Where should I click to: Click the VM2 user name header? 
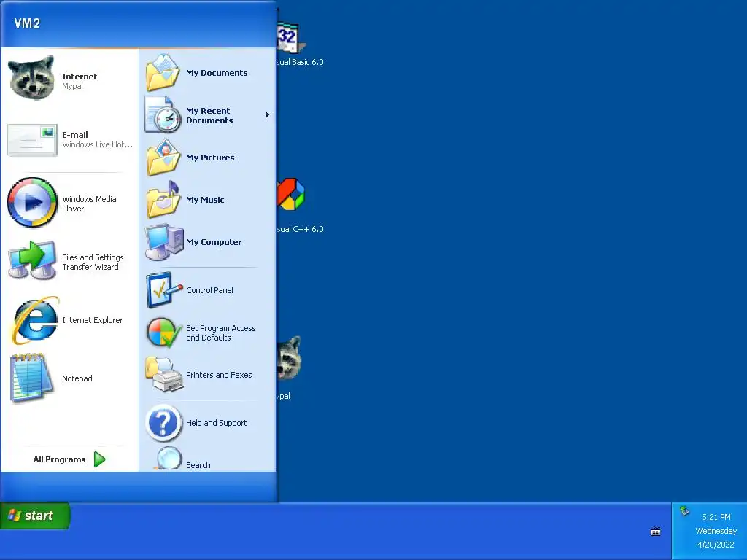[x=27, y=23]
